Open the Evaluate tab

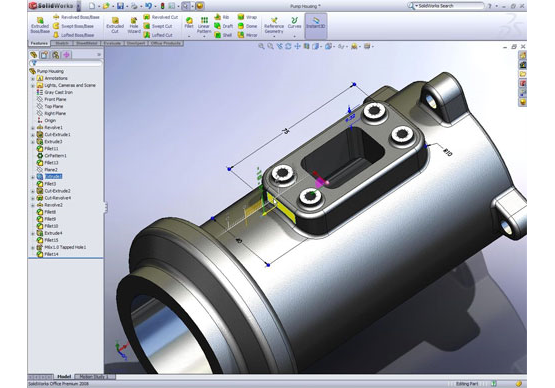[x=112, y=43]
